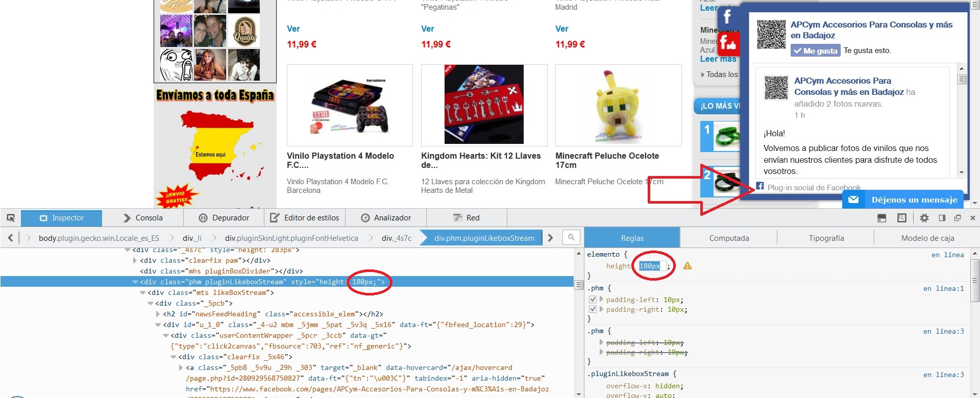Image resolution: width=980 pixels, height=398 pixels.
Task: Open the split console icon
Action: [x=881, y=218]
